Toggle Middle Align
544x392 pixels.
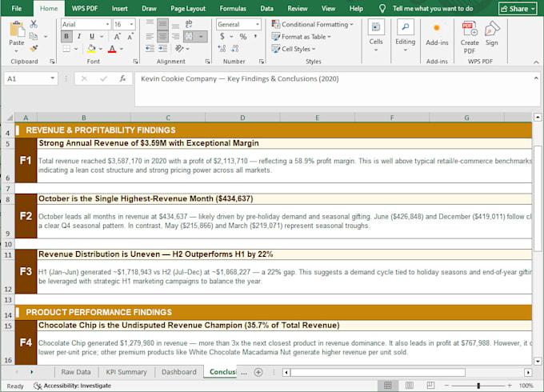[x=162, y=24]
